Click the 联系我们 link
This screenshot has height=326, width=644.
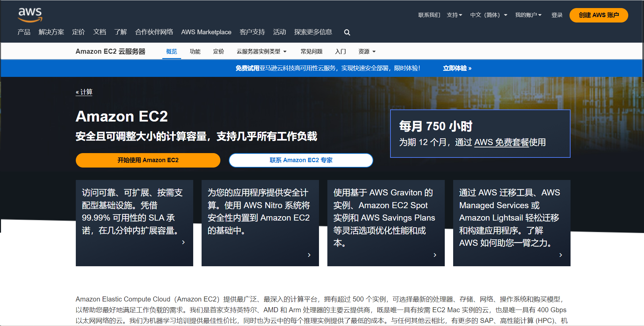[x=429, y=15]
